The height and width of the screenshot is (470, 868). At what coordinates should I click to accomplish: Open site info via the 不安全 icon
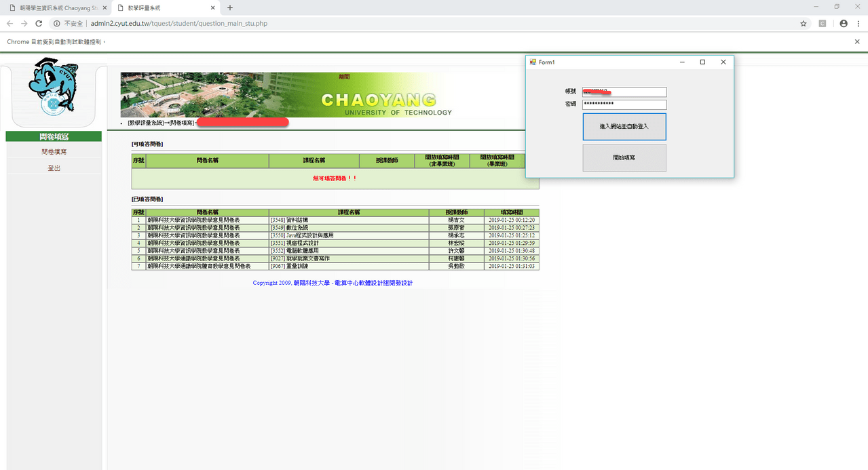pos(57,23)
